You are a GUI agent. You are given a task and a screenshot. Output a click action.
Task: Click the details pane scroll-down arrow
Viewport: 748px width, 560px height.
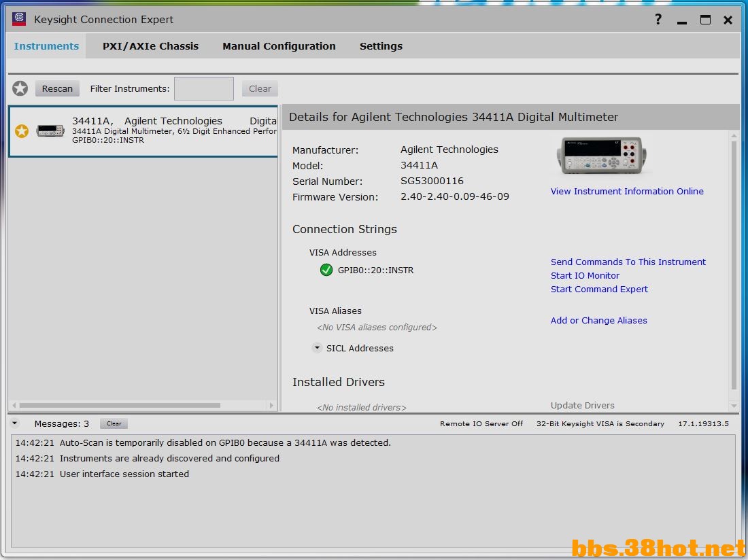pyautogui.click(x=734, y=406)
